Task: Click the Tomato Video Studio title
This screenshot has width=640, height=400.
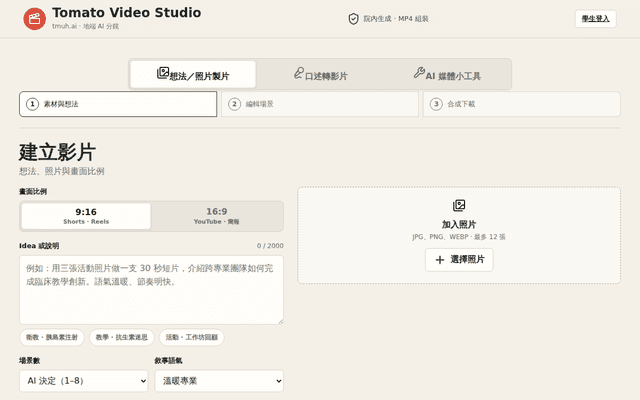Action: 127,13
